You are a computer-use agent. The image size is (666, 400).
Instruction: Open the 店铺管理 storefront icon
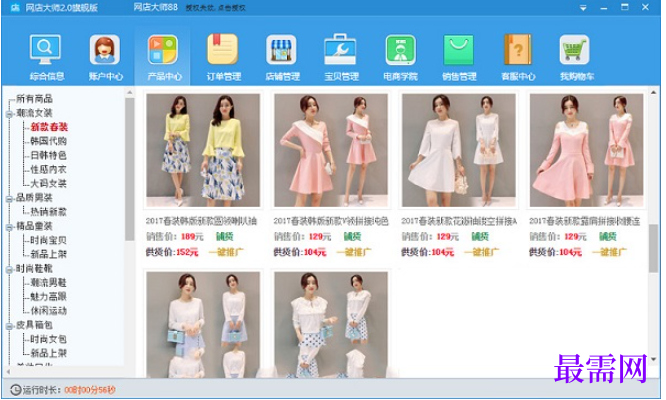(281, 49)
